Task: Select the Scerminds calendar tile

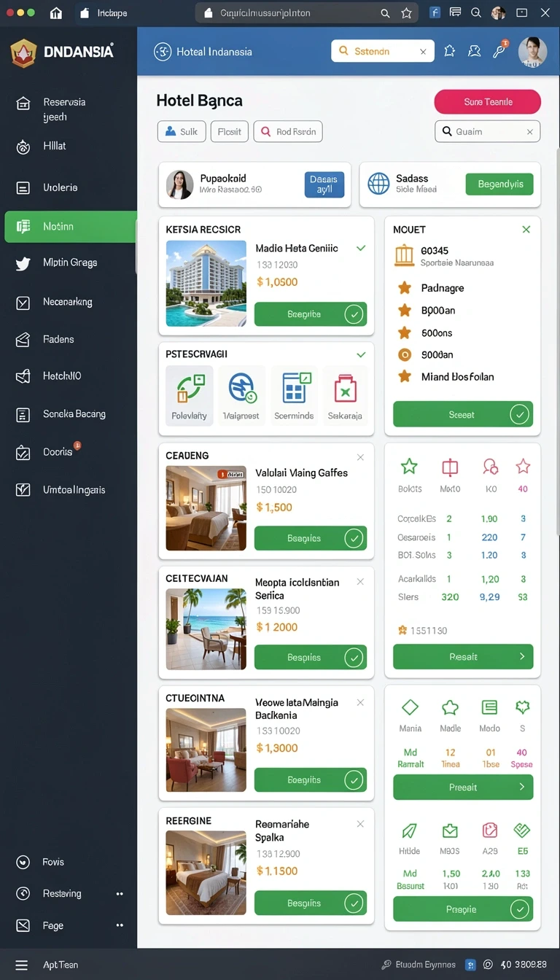Action: tap(294, 395)
